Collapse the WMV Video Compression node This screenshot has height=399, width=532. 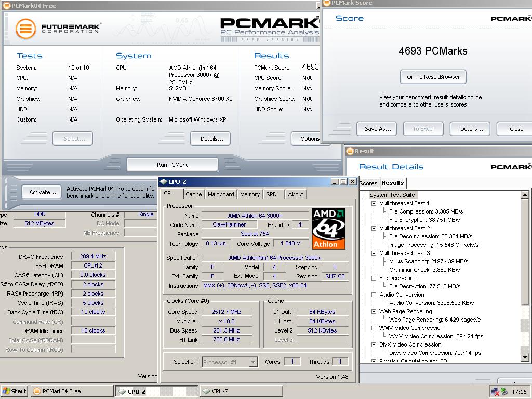coord(374,328)
